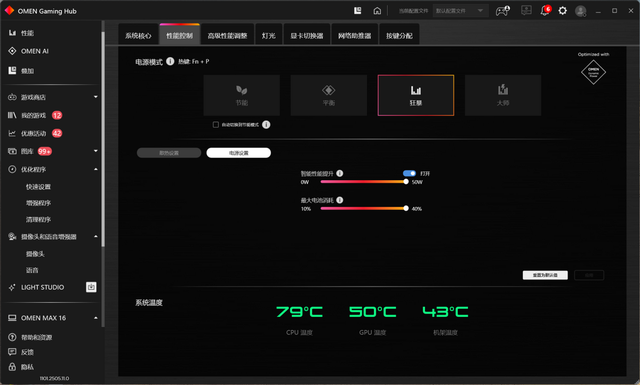
Task: Open 摄像头 sub-item in the sidebar
Action: point(35,254)
